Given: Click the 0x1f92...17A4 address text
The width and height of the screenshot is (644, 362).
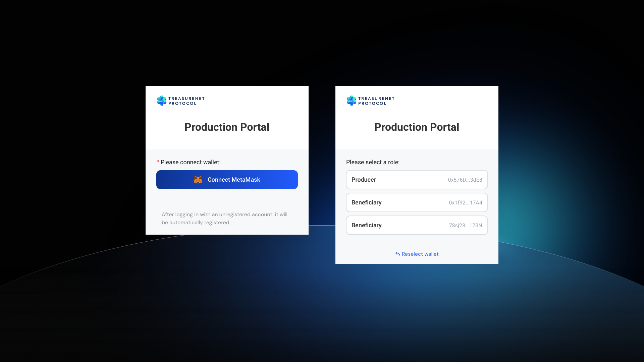Looking at the screenshot, I should coord(465,203).
